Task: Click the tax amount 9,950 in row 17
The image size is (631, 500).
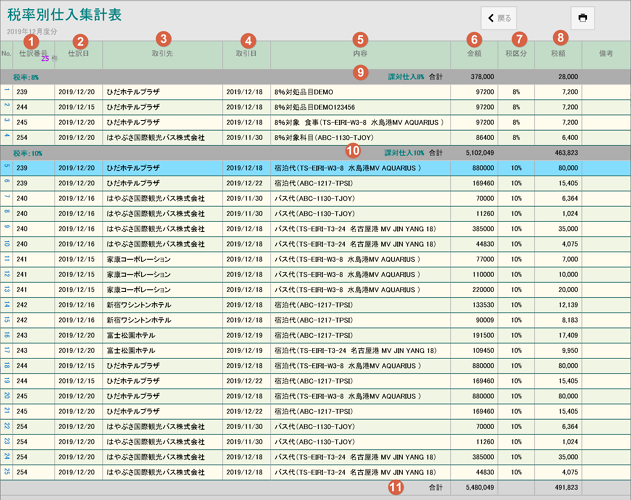Action: coord(570,351)
